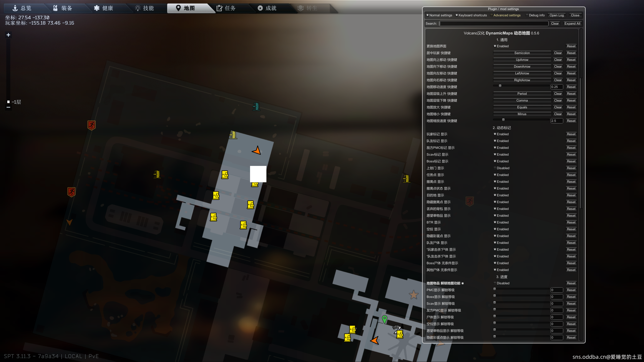Click the map zoom-out minus icon
Image resolution: width=644 pixels, height=362 pixels.
[8, 107]
